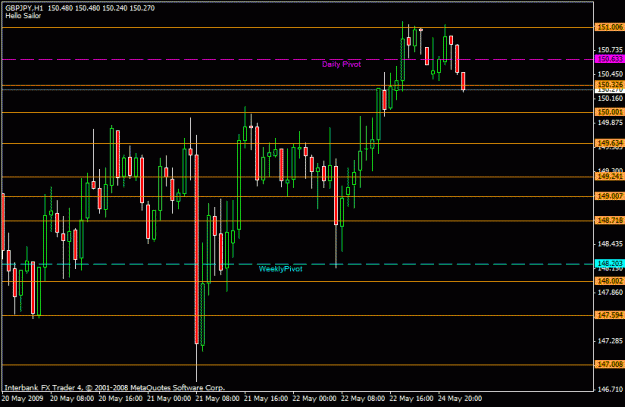The image size is (625, 407).
Task: Select the 150.240 value in the chart header
Action: tap(114, 8)
